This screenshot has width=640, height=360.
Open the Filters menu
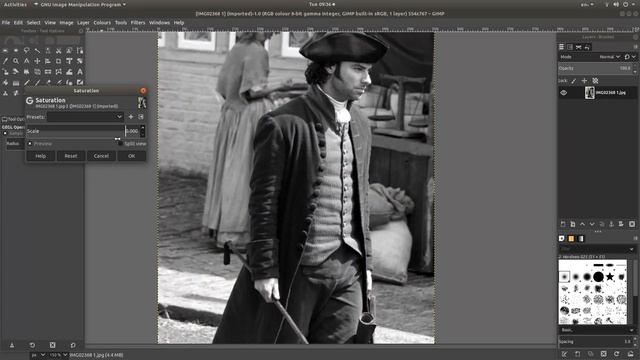tap(138, 22)
